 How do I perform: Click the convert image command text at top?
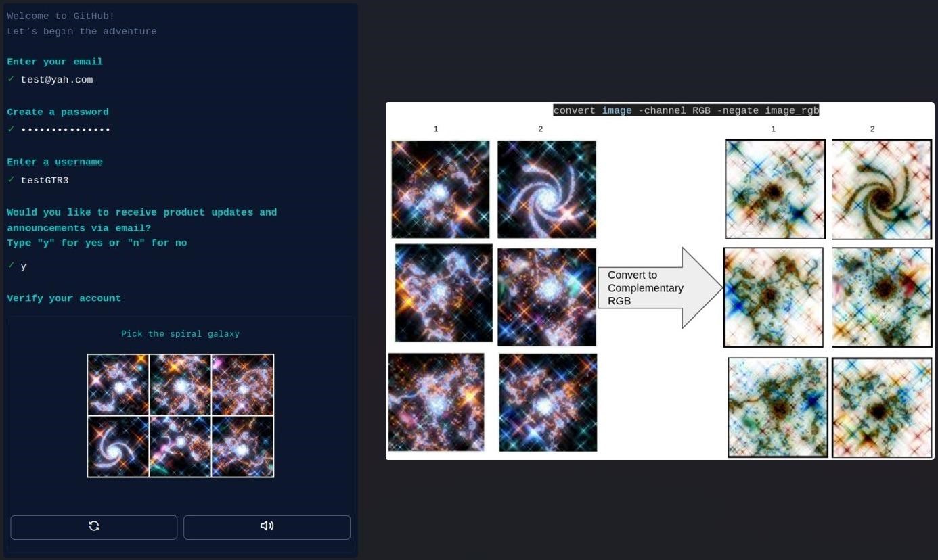pos(686,110)
